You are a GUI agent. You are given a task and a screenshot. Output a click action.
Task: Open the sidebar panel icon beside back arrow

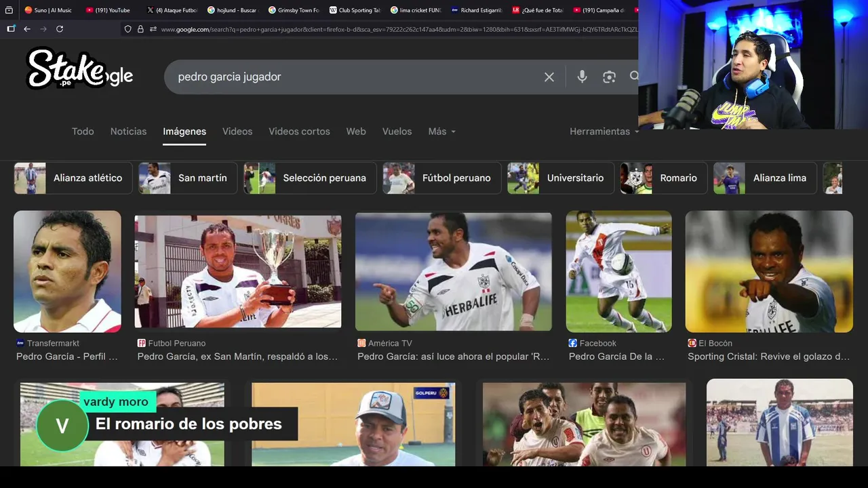tap(11, 29)
